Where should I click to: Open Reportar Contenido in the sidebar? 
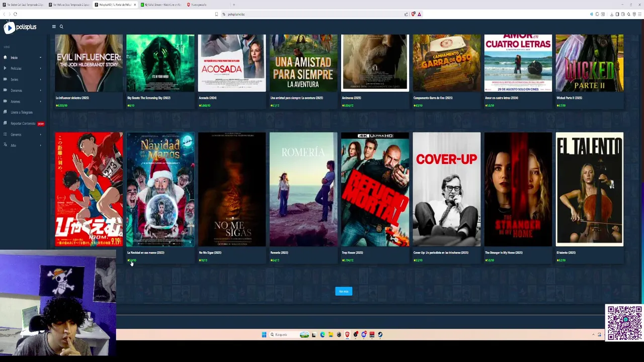pyautogui.click(x=23, y=123)
